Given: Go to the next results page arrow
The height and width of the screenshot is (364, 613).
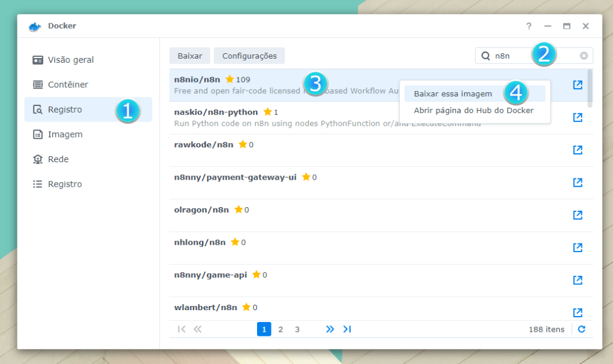Looking at the screenshot, I should [330, 329].
